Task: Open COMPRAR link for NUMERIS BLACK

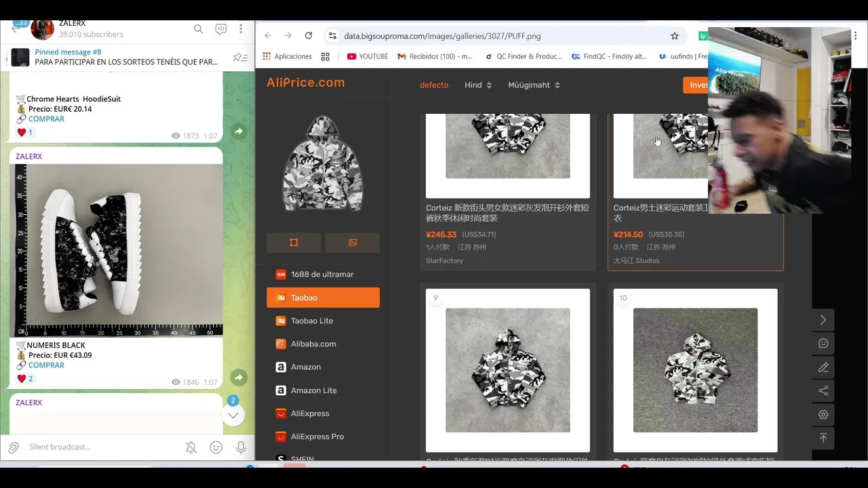Action: 46,365
